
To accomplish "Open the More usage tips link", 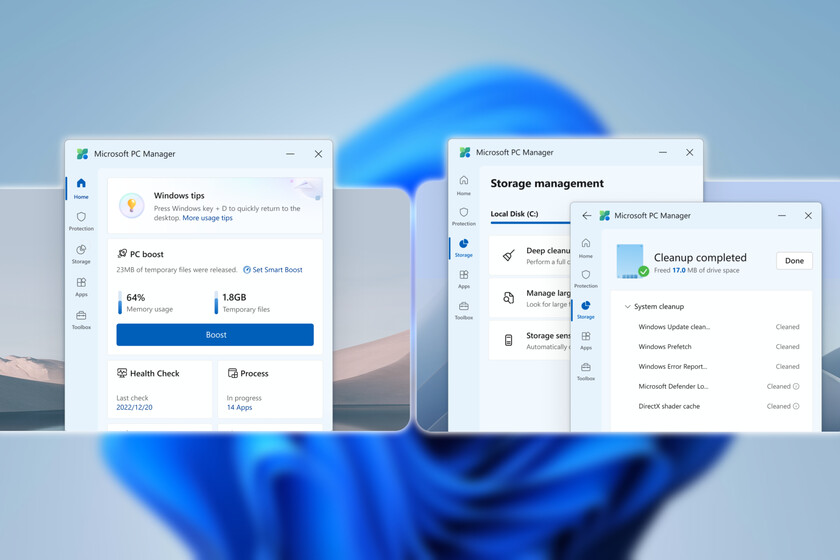I will point(207,217).
